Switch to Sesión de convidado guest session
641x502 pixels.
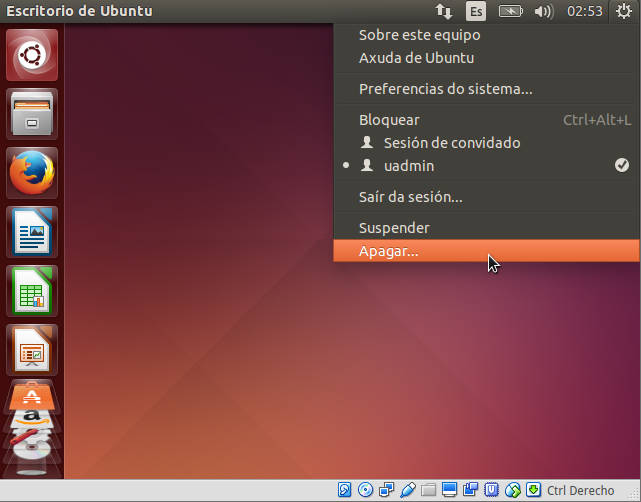pos(486,143)
